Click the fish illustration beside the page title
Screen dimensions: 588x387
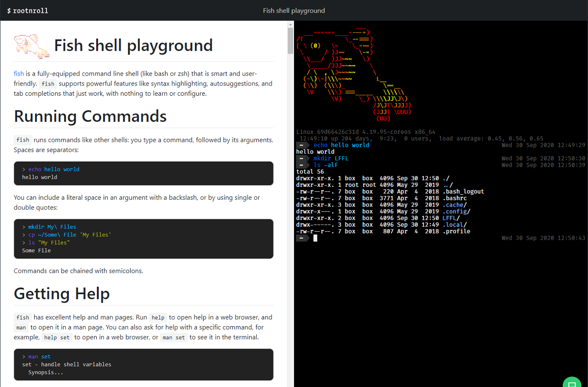(31, 45)
